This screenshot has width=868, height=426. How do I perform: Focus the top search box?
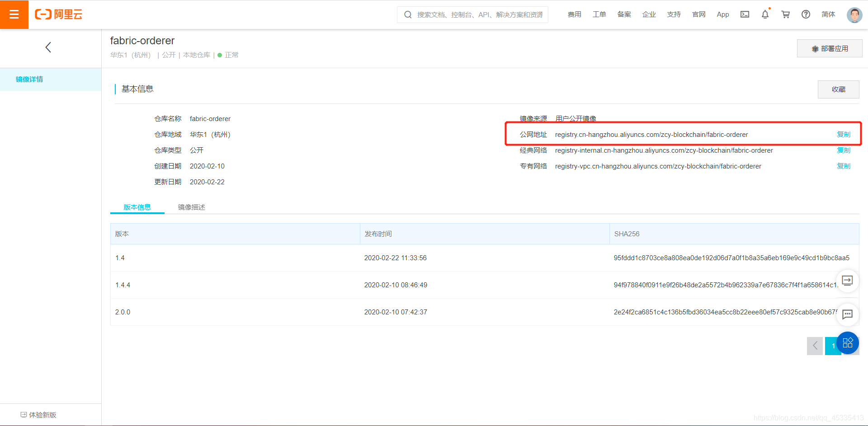tap(472, 14)
